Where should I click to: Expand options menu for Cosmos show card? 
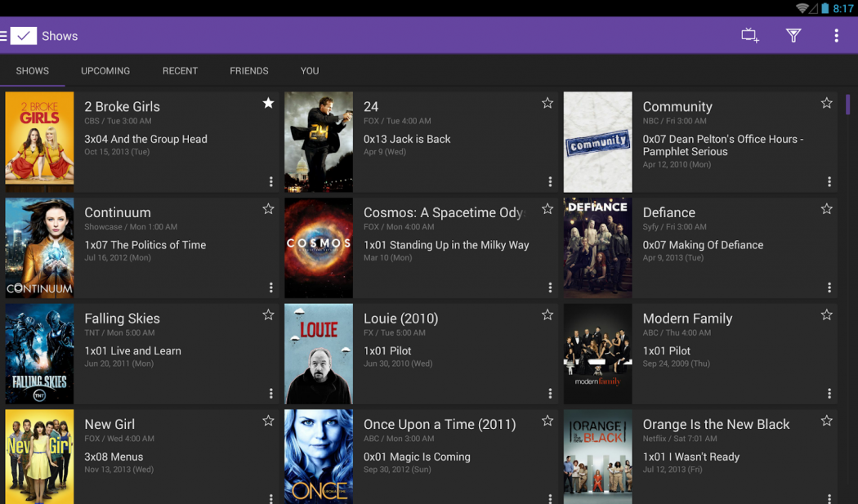(550, 288)
